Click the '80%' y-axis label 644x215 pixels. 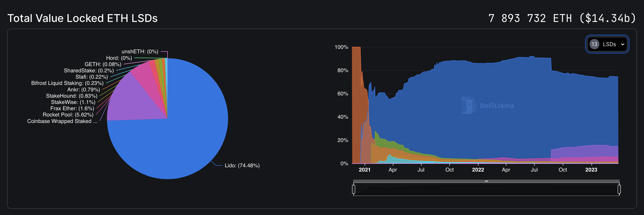[x=342, y=70]
